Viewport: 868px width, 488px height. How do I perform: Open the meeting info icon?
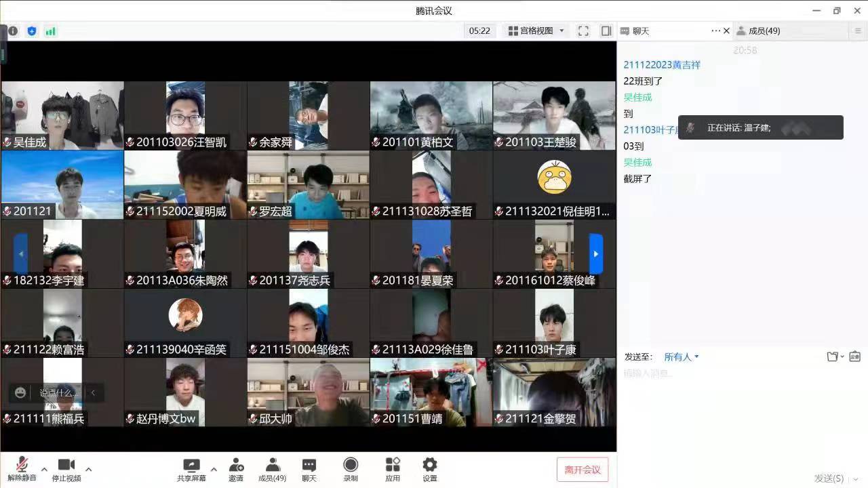click(13, 31)
